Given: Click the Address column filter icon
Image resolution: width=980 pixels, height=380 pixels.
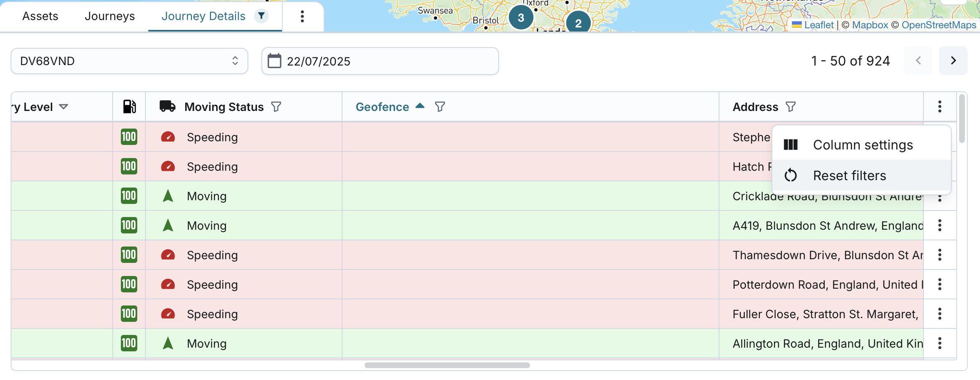Looking at the screenshot, I should [x=790, y=107].
